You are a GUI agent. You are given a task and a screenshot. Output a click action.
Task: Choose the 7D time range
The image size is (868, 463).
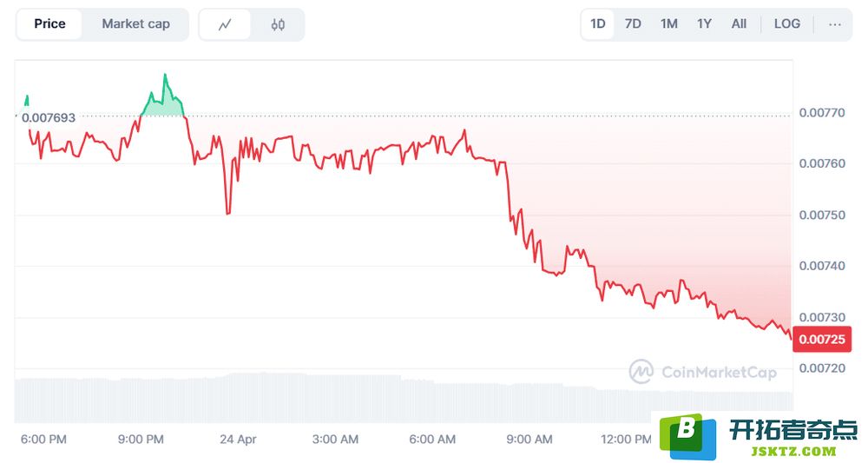633,24
